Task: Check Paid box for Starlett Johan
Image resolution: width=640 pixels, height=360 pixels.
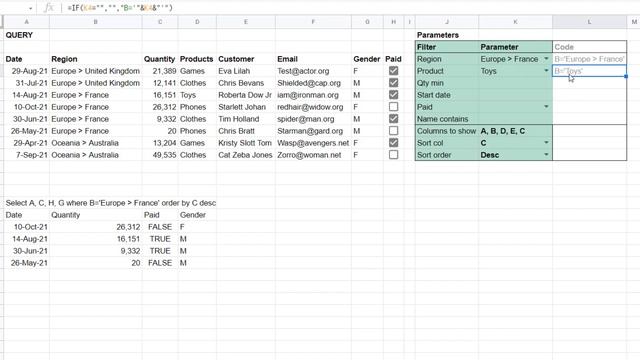Action: pos(393,107)
